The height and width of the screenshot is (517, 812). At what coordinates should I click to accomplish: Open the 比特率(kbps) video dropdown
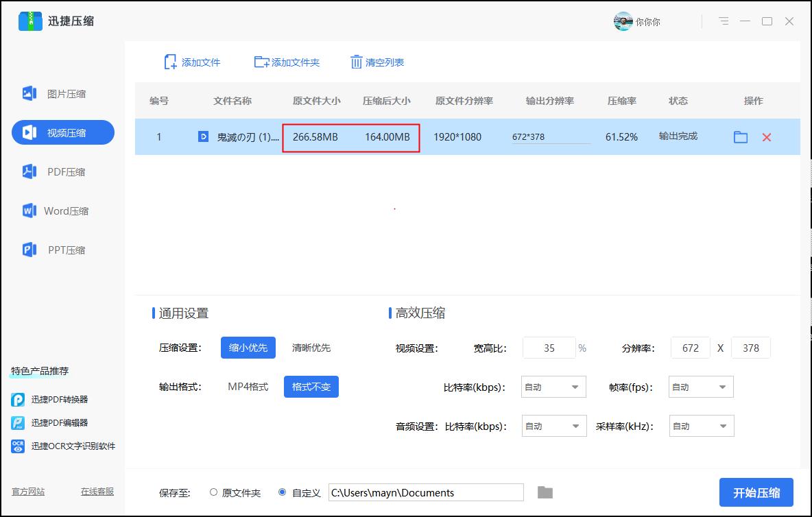point(553,387)
